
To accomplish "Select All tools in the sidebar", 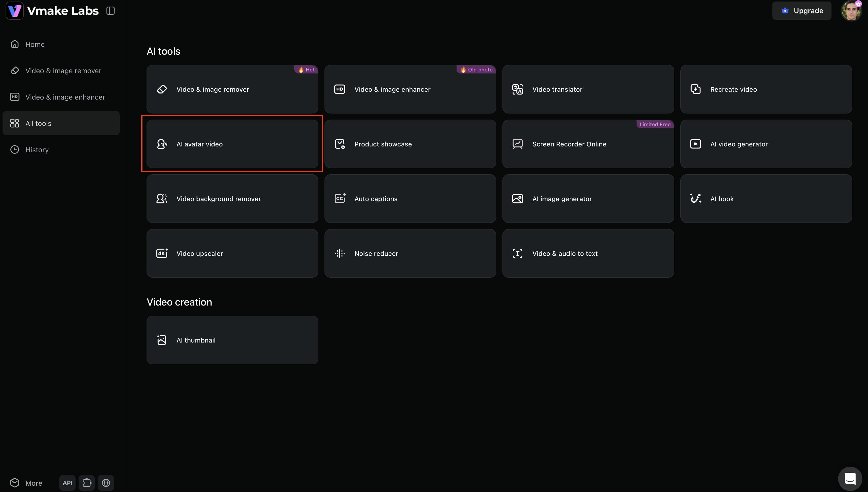I will coord(61,123).
